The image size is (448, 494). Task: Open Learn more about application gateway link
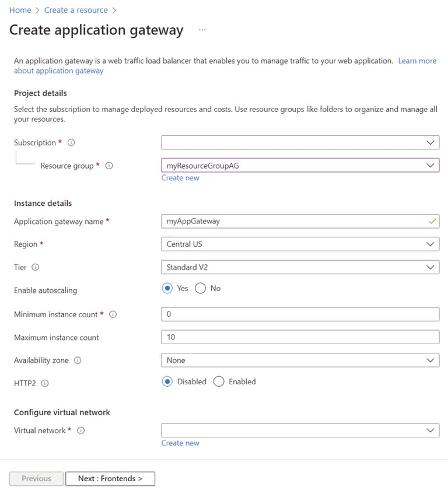pyautogui.click(x=417, y=61)
